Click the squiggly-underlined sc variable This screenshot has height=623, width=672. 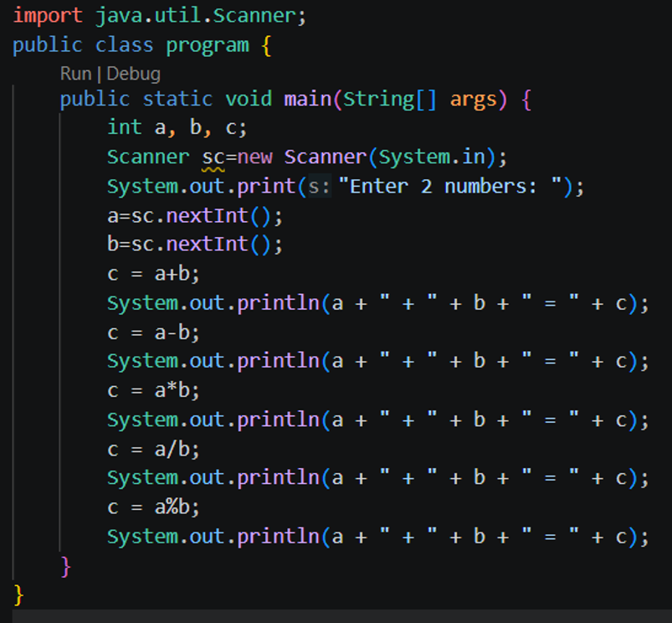tap(213, 157)
